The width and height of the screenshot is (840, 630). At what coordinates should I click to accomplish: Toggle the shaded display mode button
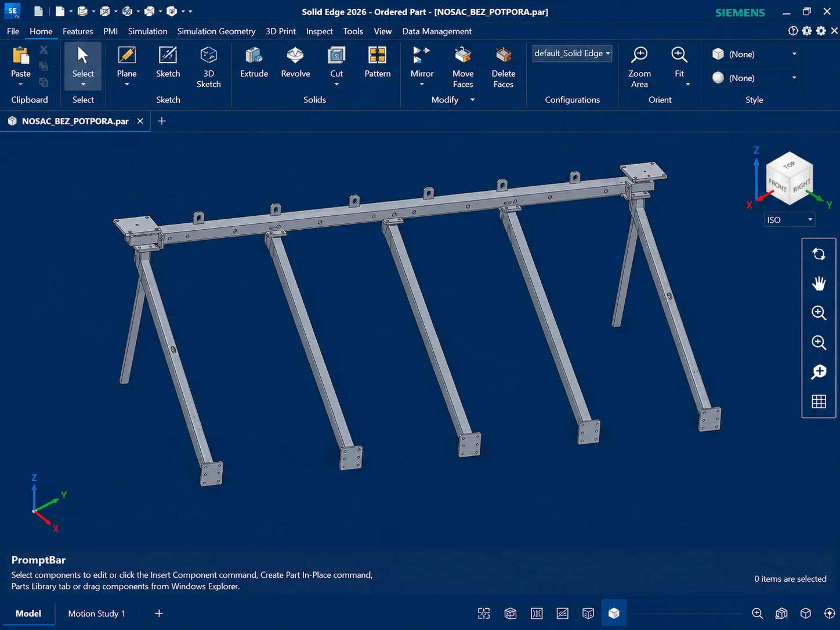(614, 613)
